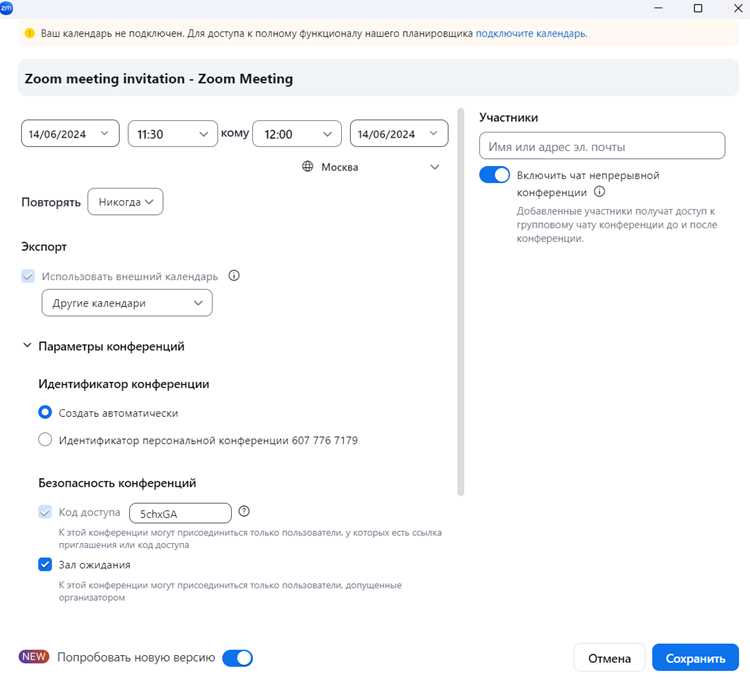
Task: Click the подключите календарь link
Action: [x=531, y=33]
